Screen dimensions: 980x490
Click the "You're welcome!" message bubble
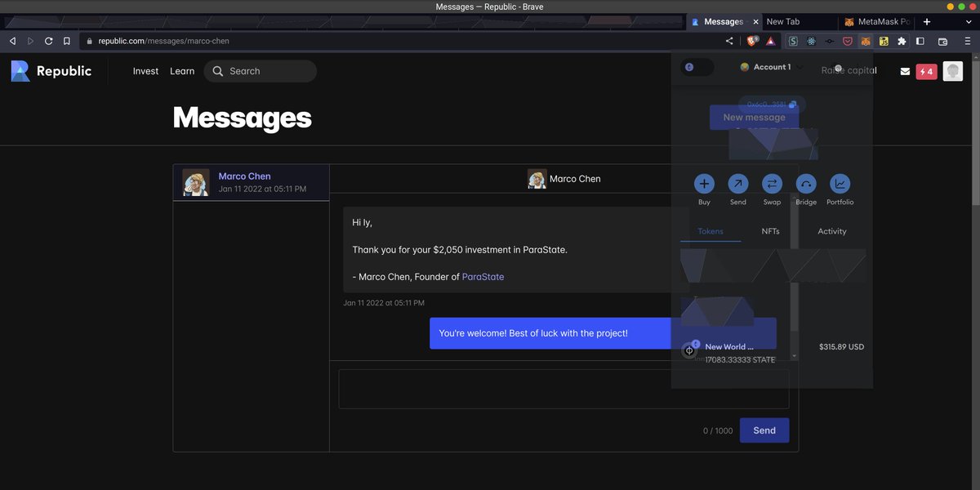point(603,333)
